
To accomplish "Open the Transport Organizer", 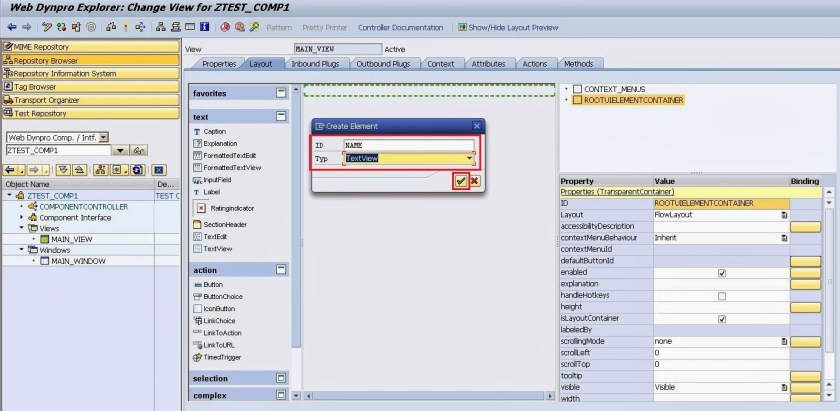I will pos(91,100).
